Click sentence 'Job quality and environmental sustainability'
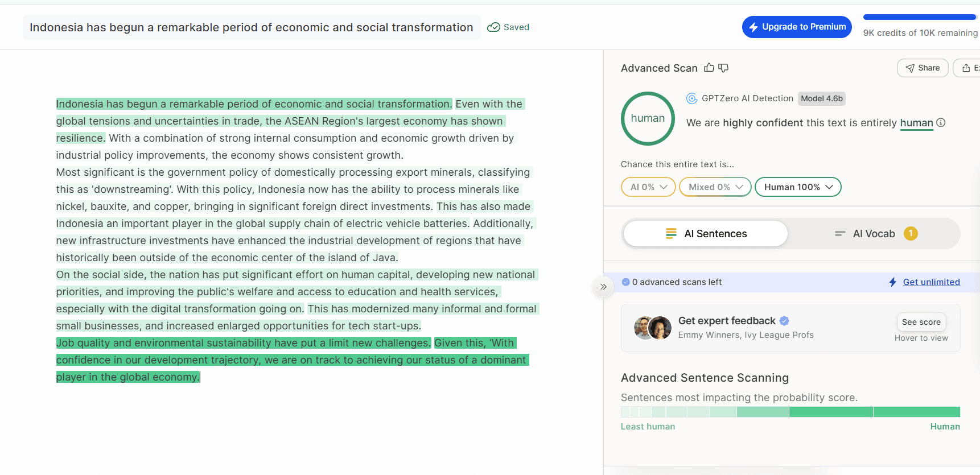 point(243,343)
